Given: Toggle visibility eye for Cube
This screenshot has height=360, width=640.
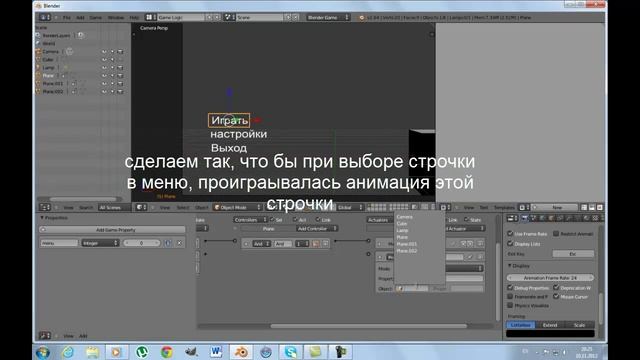Looking at the screenshot, I should (x=104, y=60).
